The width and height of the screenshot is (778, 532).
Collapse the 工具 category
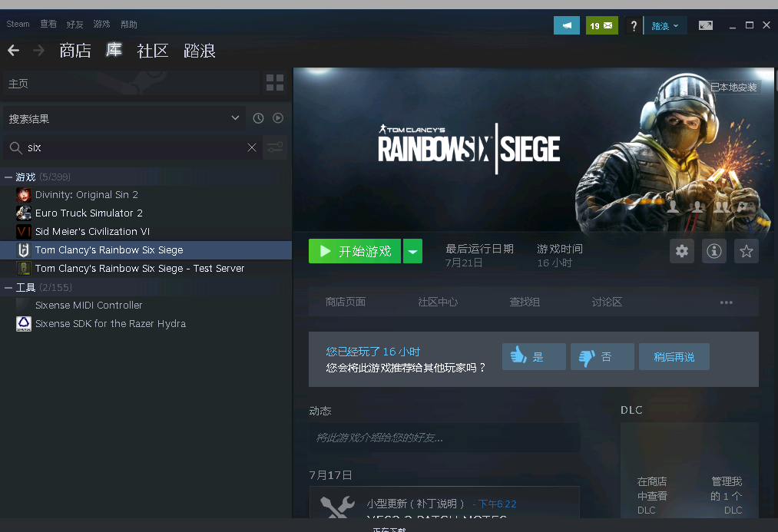(8, 288)
